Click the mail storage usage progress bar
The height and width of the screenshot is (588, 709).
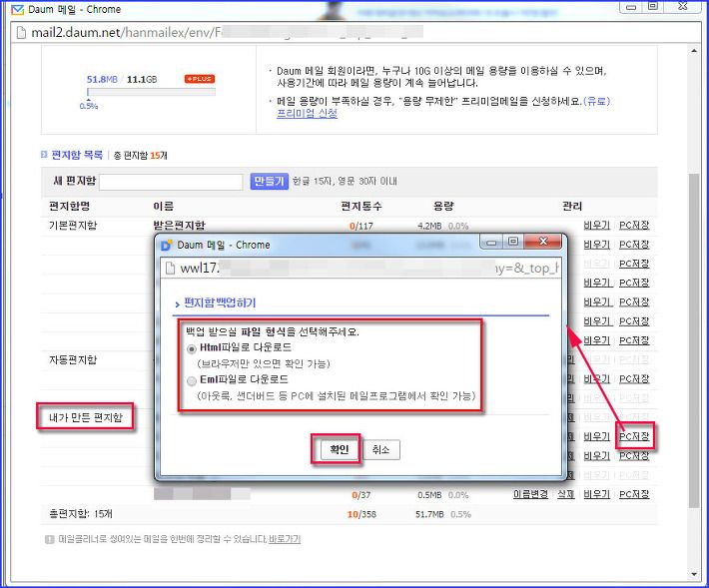[152, 92]
